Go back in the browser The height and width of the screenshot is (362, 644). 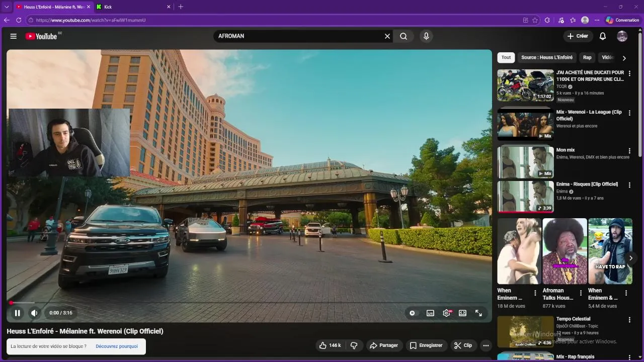point(7,20)
